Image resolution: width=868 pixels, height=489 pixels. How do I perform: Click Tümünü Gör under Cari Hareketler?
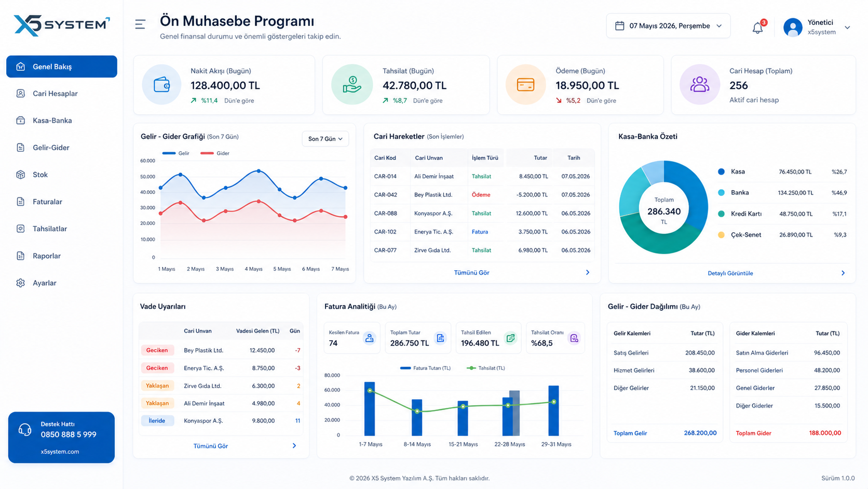point(471,272)
